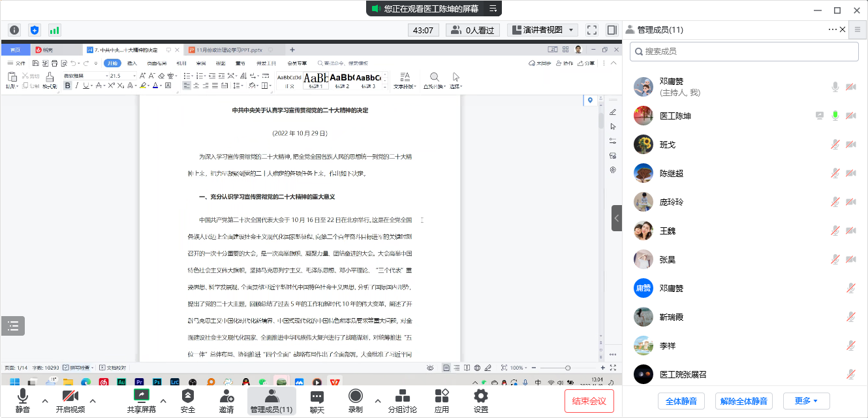868x418 pixels.
Task: Open the meeting info icon
Action: 14,30
